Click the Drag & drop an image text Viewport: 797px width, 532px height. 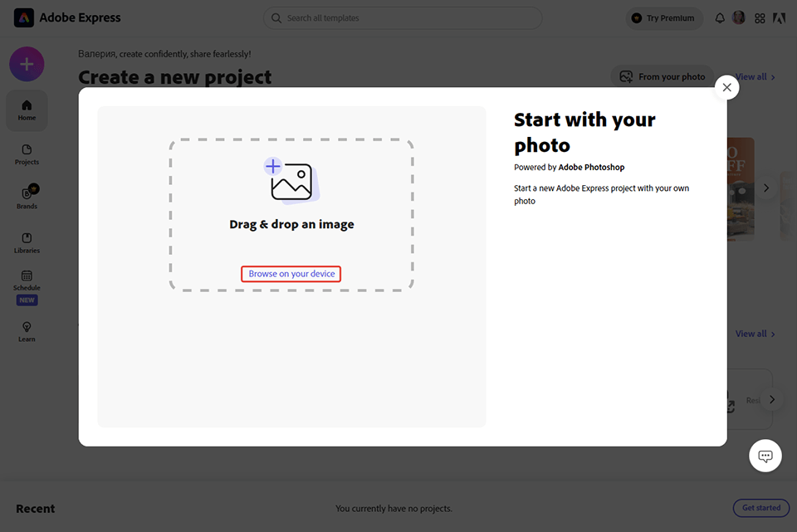[291, 224]
